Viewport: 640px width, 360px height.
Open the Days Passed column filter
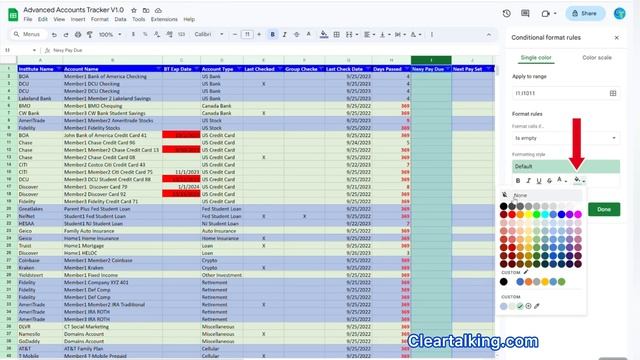pos(407,69)
